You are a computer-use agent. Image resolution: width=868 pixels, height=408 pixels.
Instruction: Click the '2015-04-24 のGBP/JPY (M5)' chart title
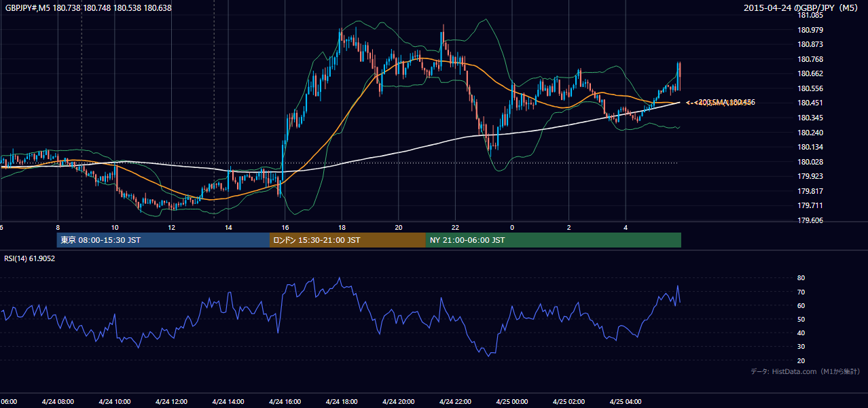click(801, 8)
